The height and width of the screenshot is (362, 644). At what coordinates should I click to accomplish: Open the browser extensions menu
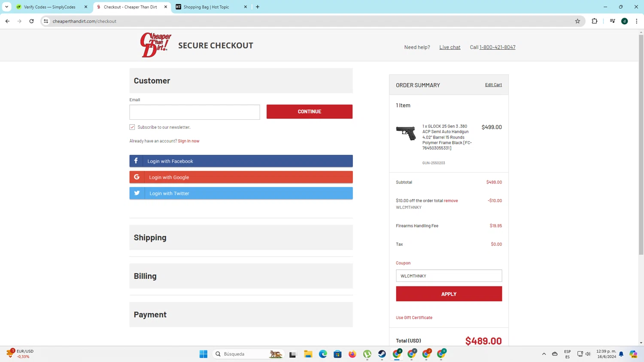tap(595, 21)
